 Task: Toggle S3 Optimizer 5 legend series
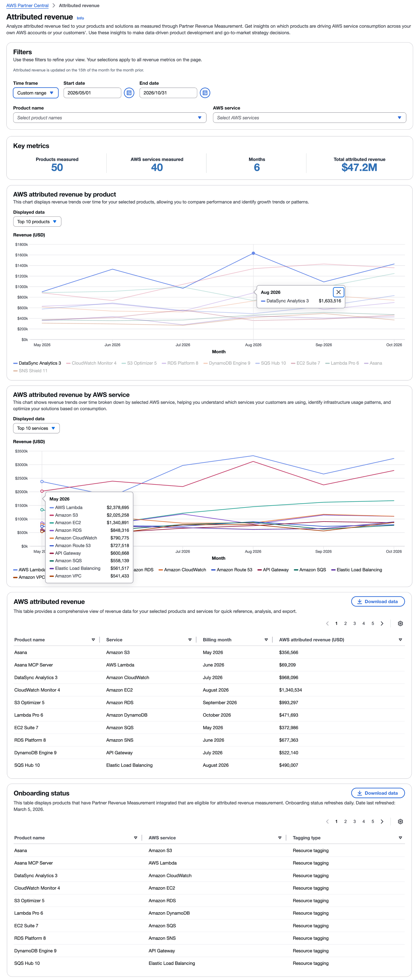(139, 363)
